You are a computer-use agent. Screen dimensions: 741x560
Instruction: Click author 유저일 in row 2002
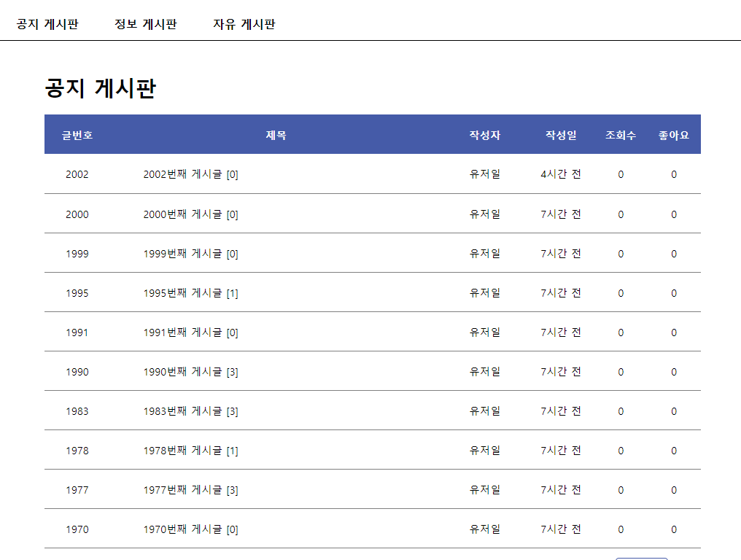tap(485, 174)
